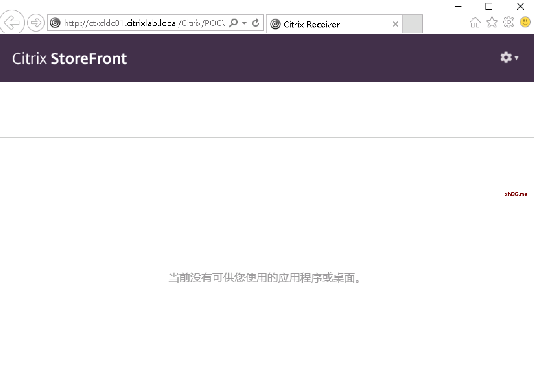
Task: Open a new blank tab
Action: (x=413, y=24)
